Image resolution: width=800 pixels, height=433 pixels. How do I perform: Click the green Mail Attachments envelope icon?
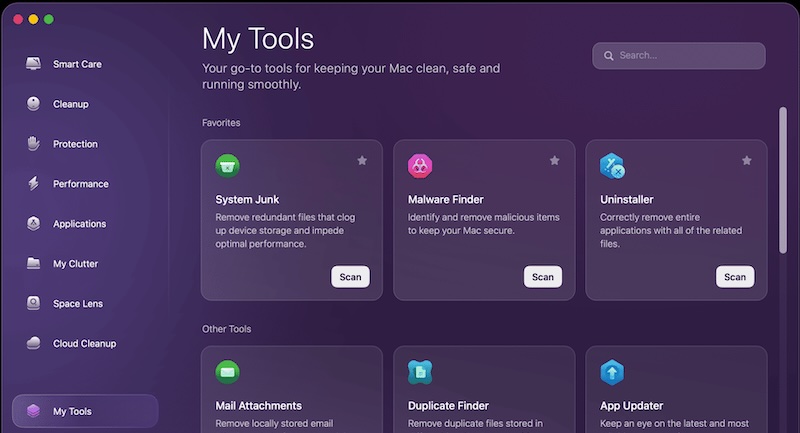click(x=228, y=372)
